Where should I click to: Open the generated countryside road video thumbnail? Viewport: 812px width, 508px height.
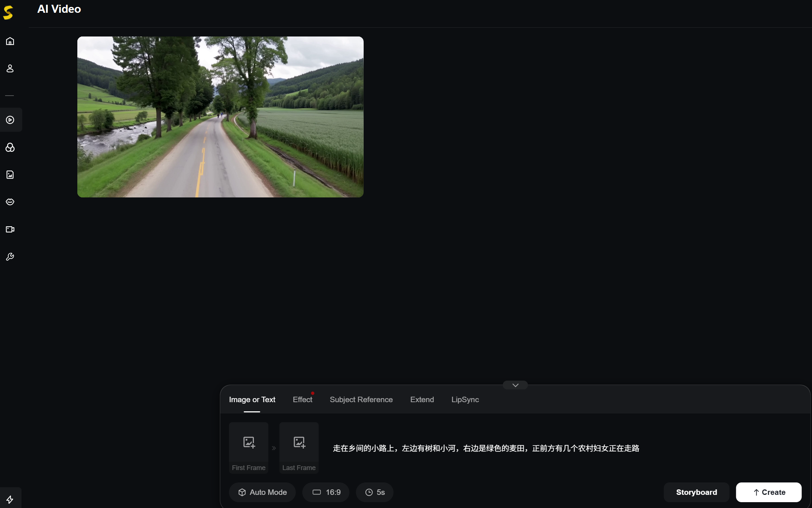(x=220, y=117)
